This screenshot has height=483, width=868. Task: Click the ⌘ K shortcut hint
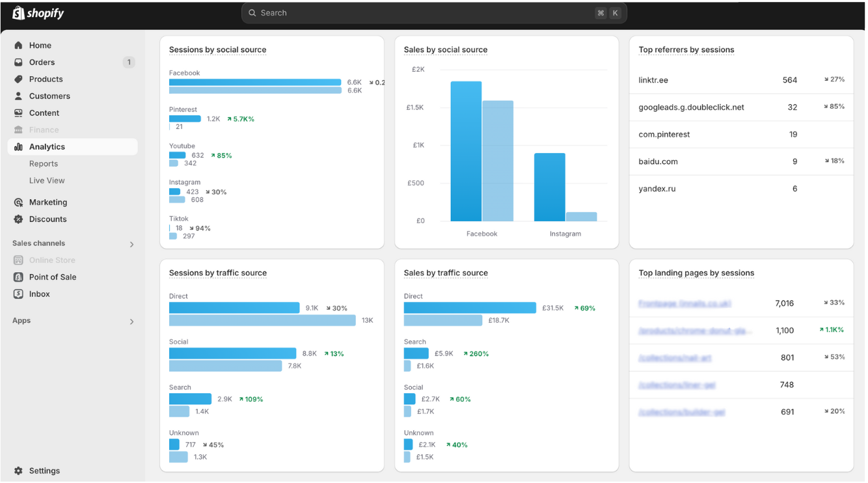(608, 13)
